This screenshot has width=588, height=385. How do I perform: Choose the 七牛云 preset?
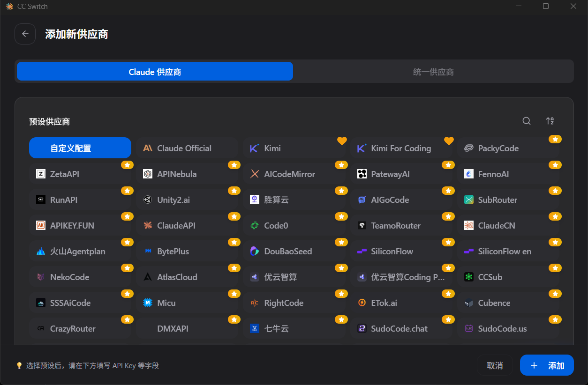[294, 328]
